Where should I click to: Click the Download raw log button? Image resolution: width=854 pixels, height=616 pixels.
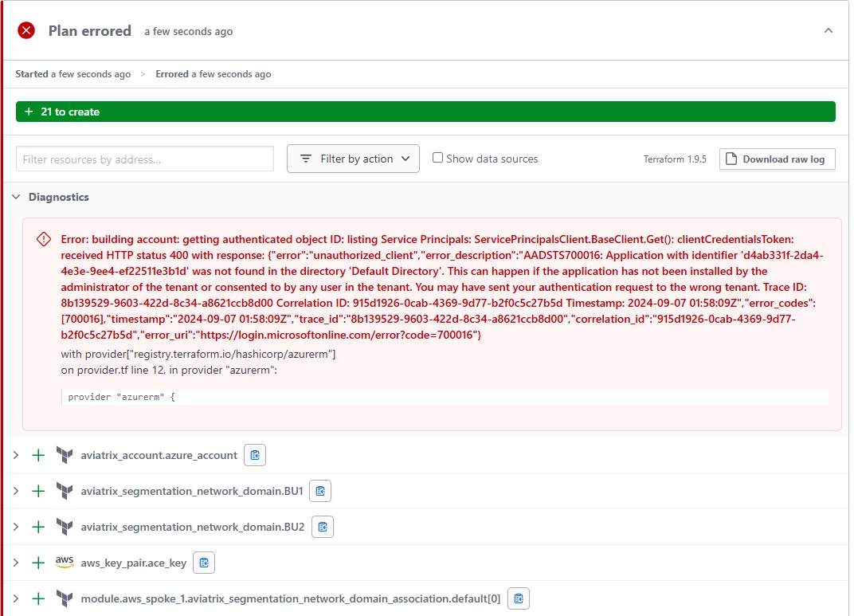tap(778, 159)
